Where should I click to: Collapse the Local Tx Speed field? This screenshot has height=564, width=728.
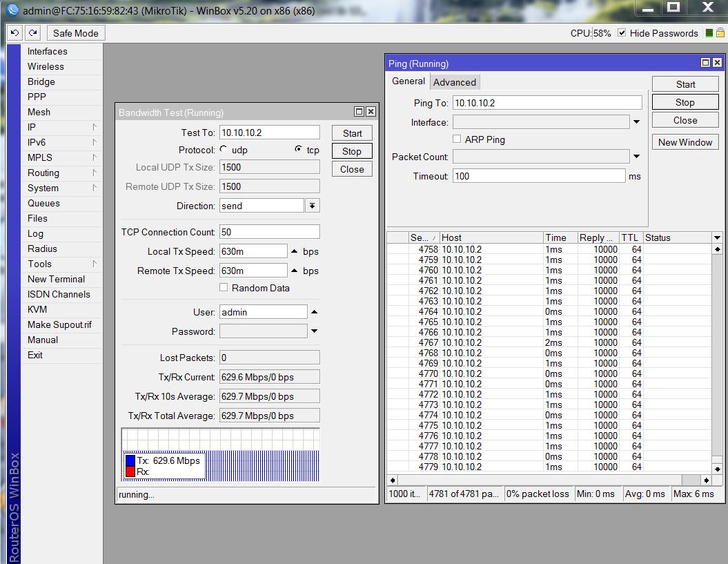coord(295,251)
